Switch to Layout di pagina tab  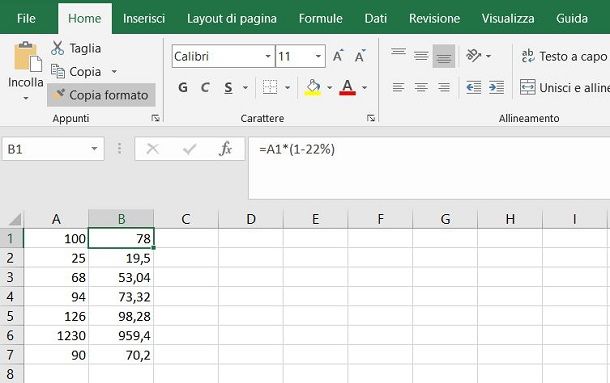coord(232,18)
